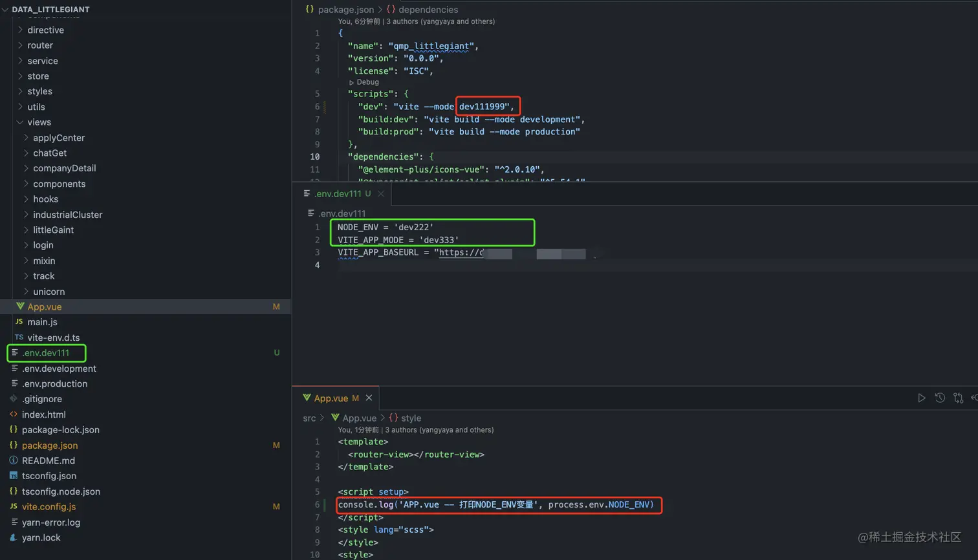Click the Run play icon in App.vue editor toolbar

pyautogui.click(x=922, y=398)
